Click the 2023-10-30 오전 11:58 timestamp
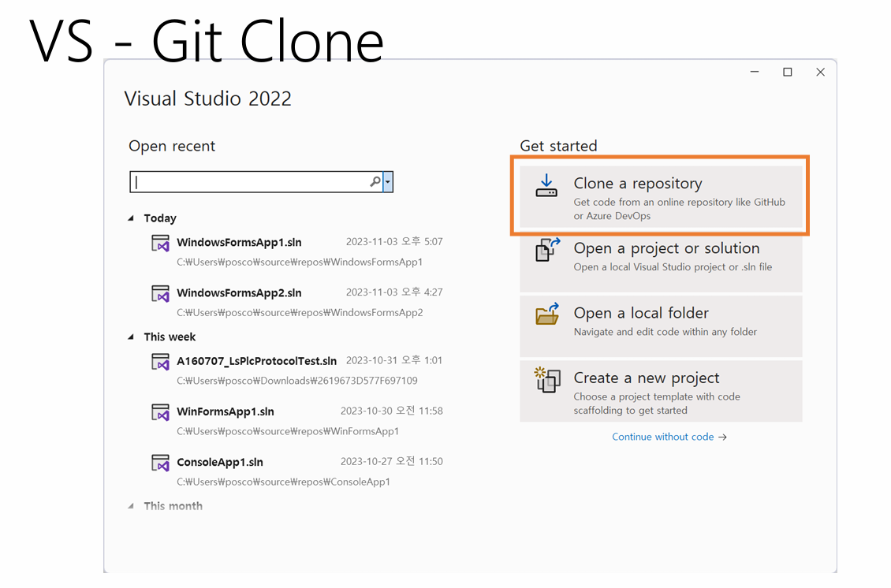 392,411
